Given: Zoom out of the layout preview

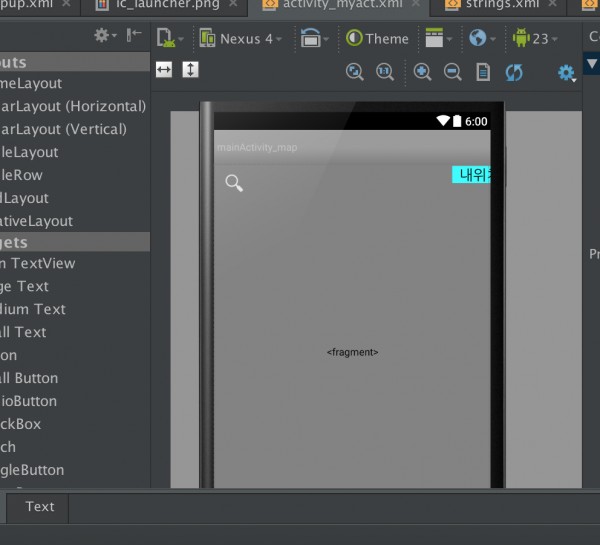Looking at the screenshot, I should click(452, 72).
